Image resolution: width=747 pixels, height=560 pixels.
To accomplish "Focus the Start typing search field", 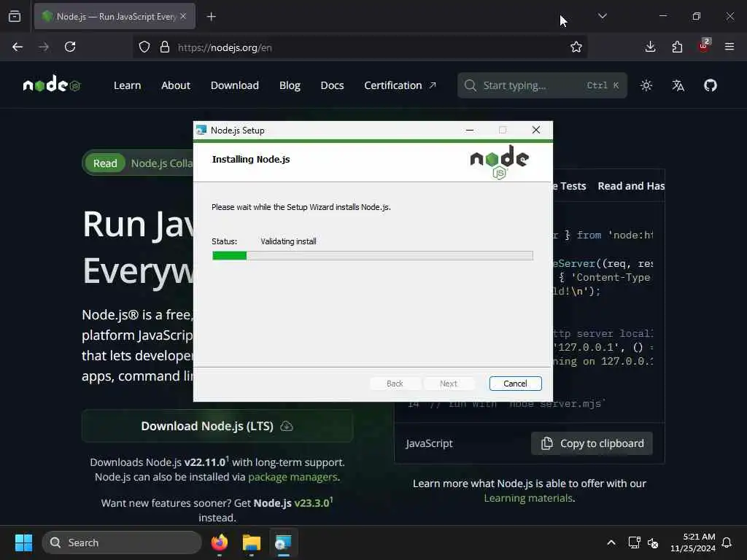I will (542, 85).
